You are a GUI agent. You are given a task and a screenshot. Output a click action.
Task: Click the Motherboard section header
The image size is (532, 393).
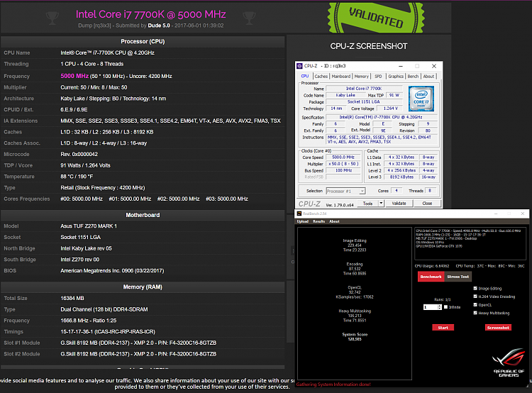point(143,215)
